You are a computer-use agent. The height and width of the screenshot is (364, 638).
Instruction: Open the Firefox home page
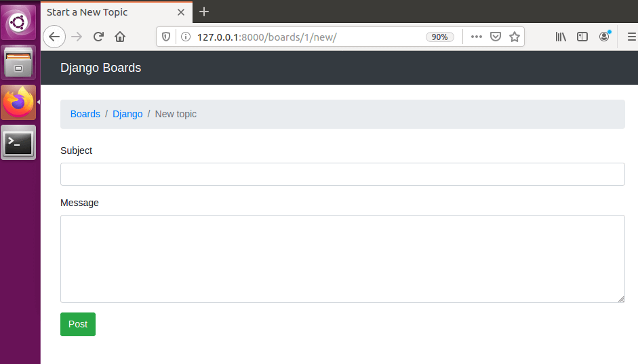click(x=120, y=37)
